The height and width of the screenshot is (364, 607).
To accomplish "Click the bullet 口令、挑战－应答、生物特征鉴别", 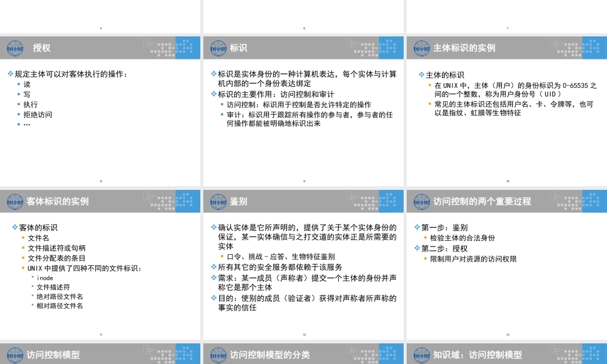I will point(280,257).
